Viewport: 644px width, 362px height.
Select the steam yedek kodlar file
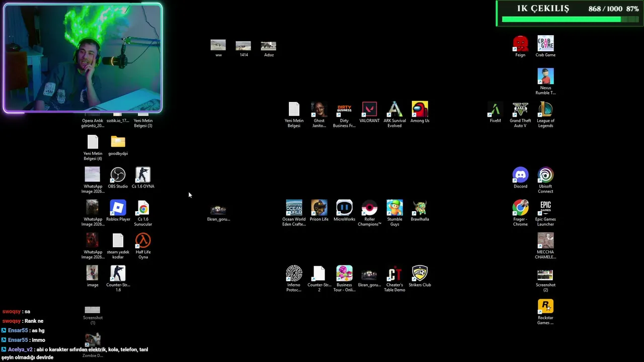tap(118, 246)
